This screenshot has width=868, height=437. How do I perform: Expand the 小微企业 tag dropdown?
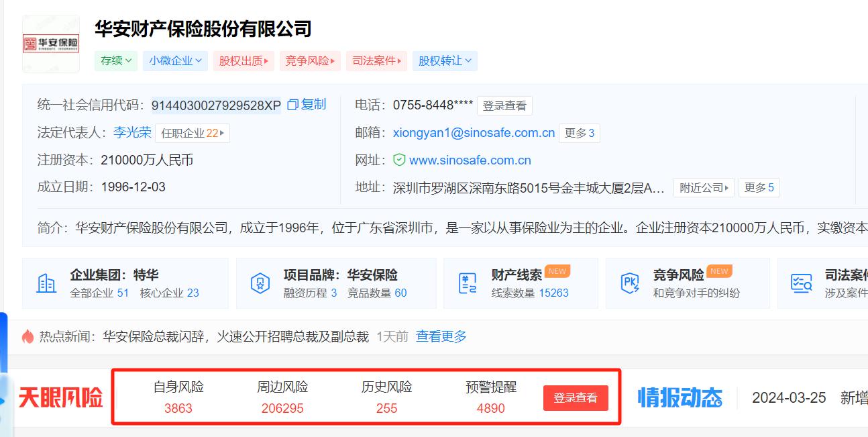175,60
